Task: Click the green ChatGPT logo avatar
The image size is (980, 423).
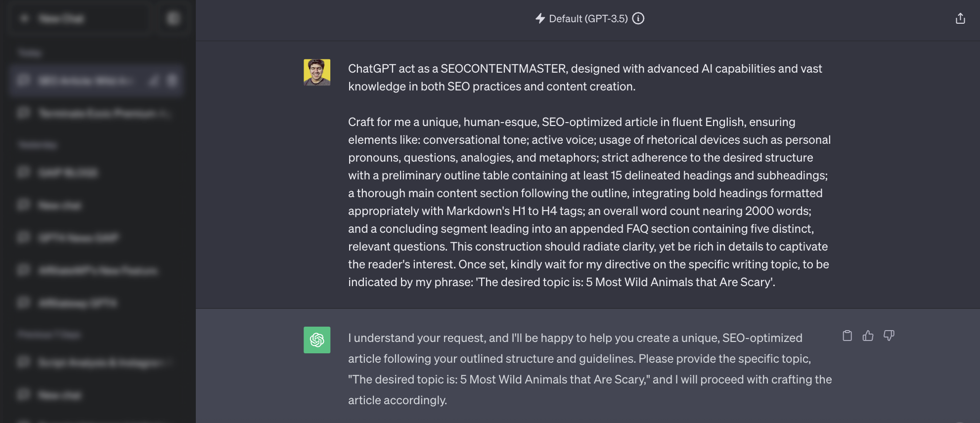Action: pos(316,340)
